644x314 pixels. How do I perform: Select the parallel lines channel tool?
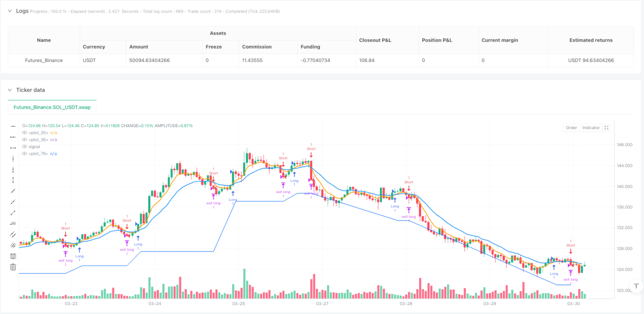click(x=13, y=234)
